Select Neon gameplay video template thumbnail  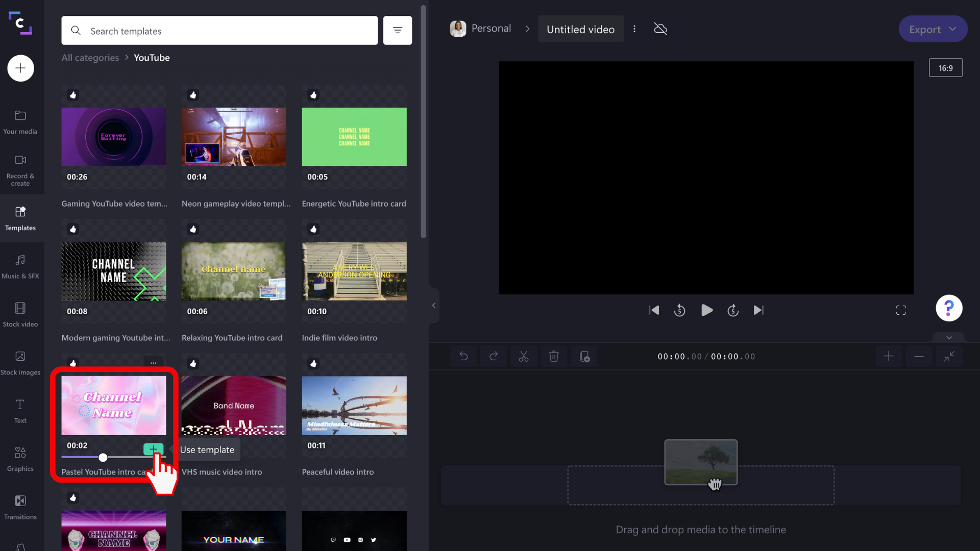click(234, 137)
